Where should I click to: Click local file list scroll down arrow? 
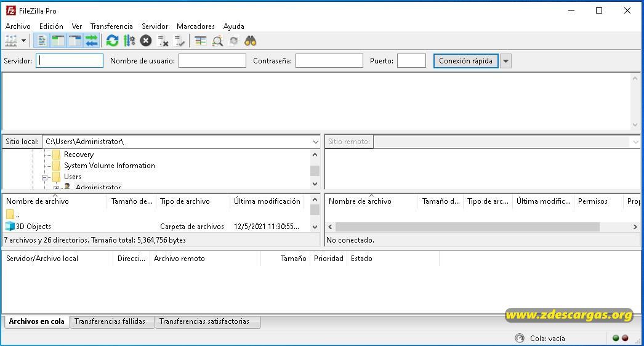pos(315,227)
